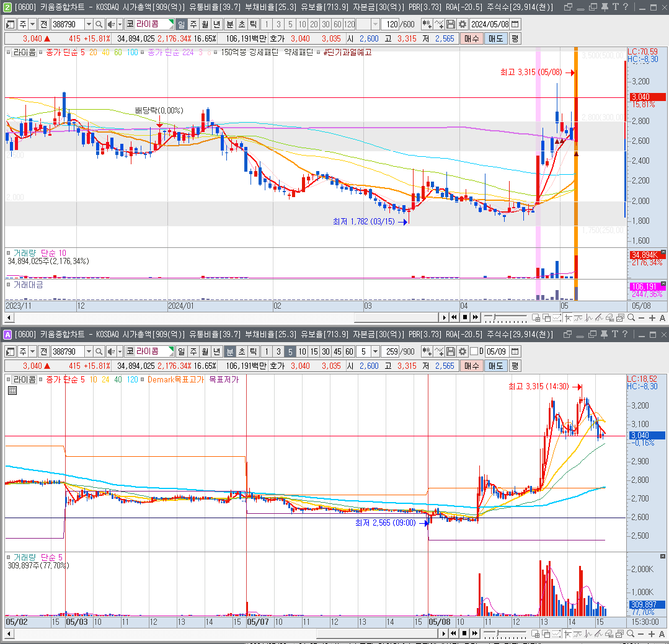This screenshot has width=669, height=644.
Task: Open settings gear in bottom chart toolbar
Action: click(x=462, y=351)
